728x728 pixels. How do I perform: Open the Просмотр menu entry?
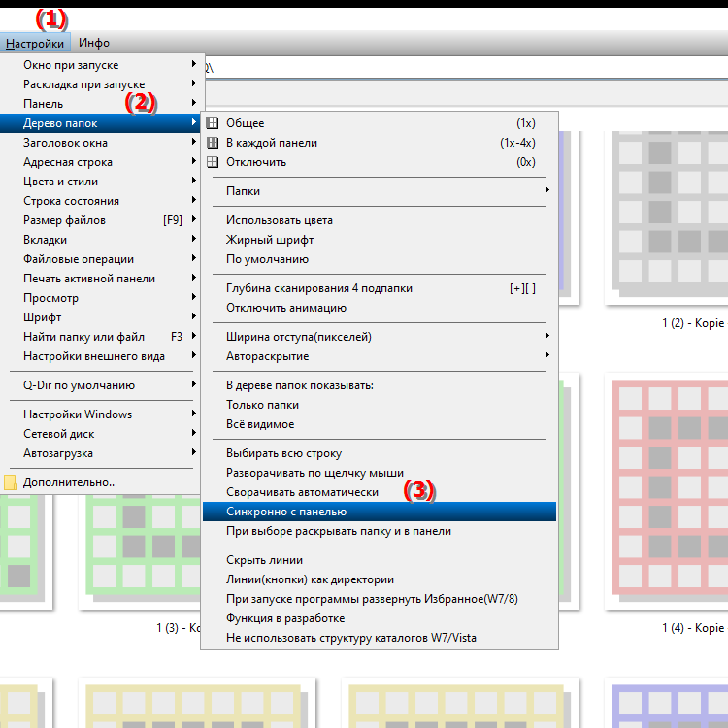pos(100,298)
